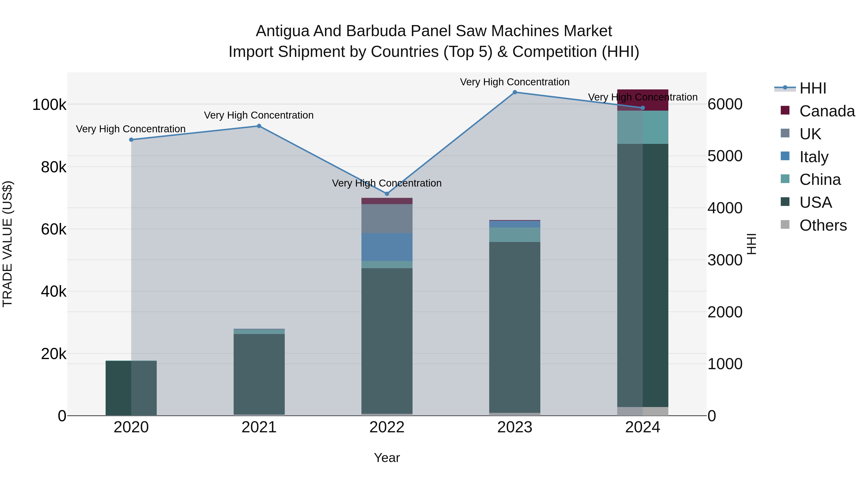This screenshot has width=868, height=488.
Task: Click the rotated HHI right axis title
Action: tap(752, 244)
